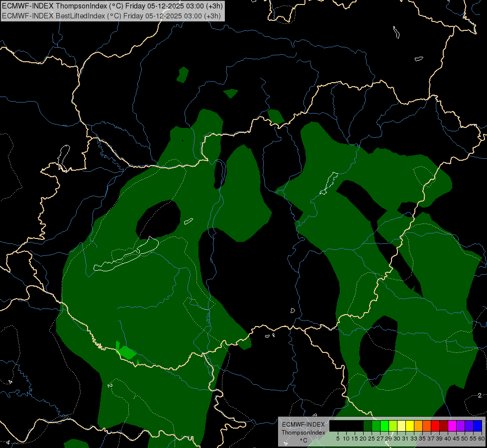Click the legend value 35

(x=422, y=439)
